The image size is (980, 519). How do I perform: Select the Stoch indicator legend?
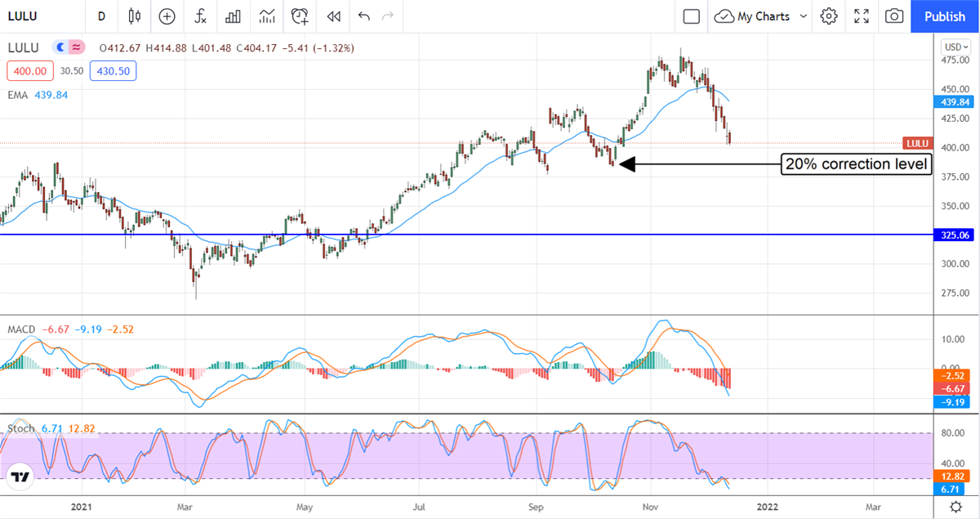(21, 428)
